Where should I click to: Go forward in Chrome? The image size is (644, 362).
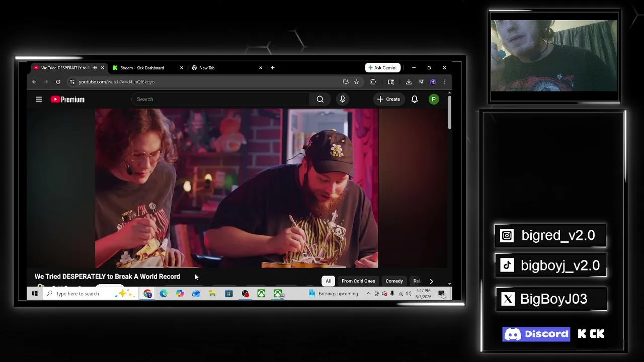pos(46,82)
